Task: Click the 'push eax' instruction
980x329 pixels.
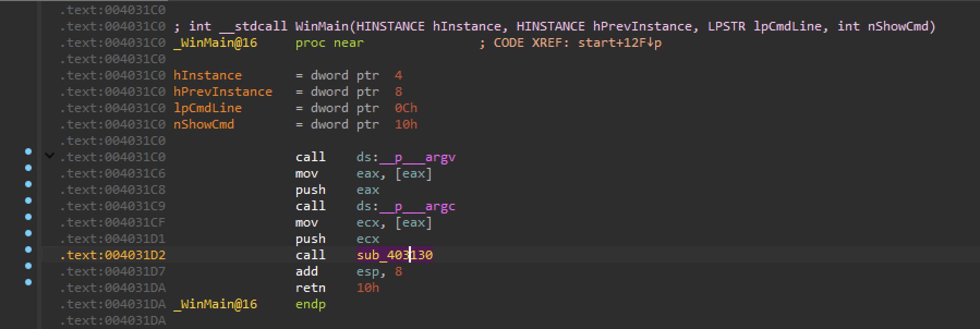Action: point(337,190)
